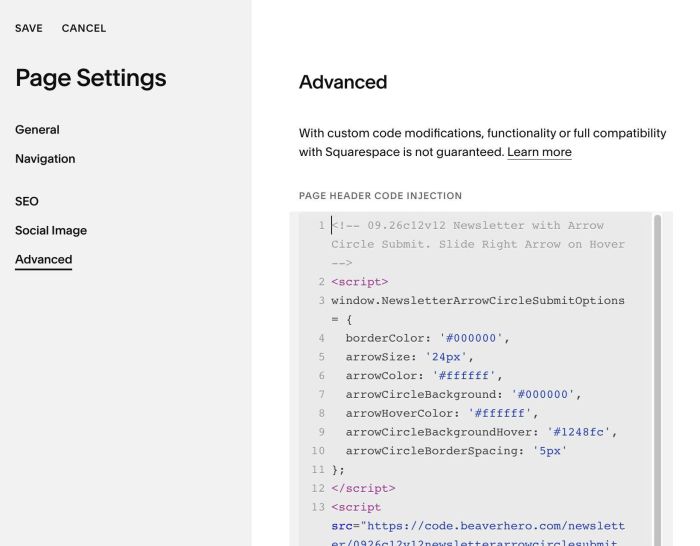Click the Page Header Code Injection label

tap(380, 196)
